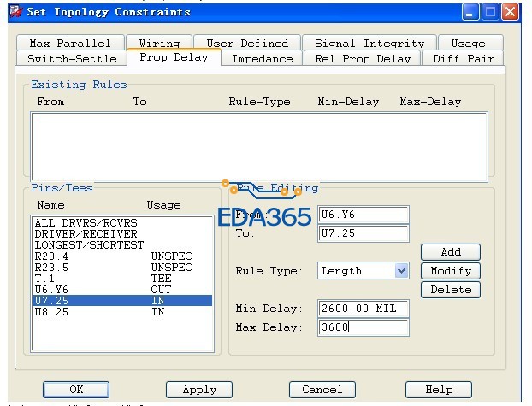Open Help for topology constraints
This screenshot has width=532, height=406.
click(x=439, y=390)
